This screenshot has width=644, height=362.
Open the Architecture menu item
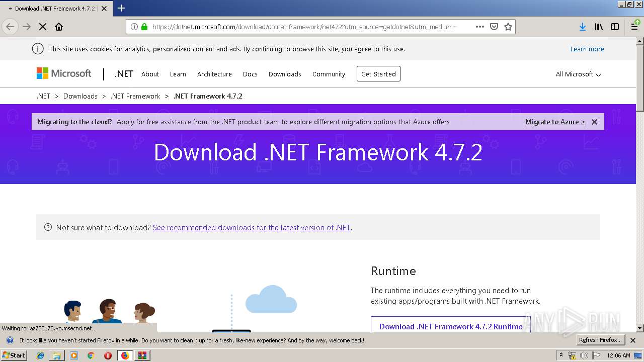coord(214,74)
